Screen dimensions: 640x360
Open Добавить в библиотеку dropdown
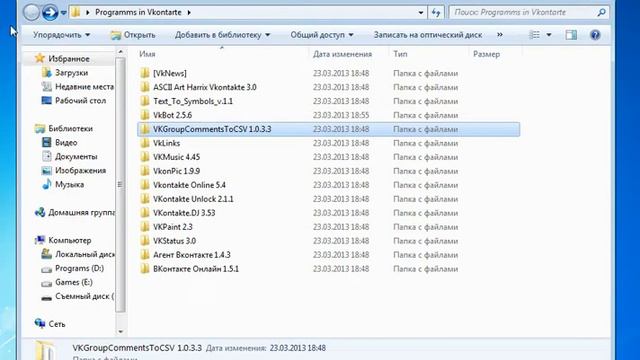222,35
